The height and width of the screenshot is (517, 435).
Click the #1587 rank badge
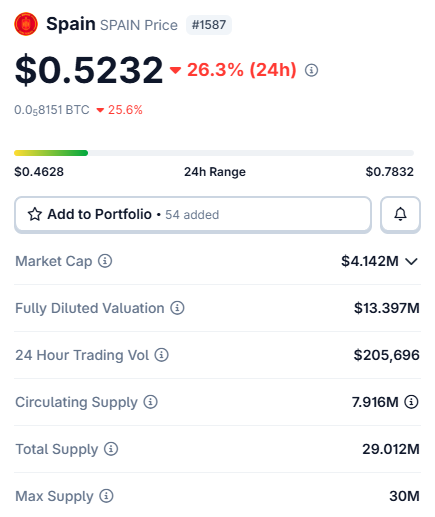pyautogui.click(x=209, y=25)
